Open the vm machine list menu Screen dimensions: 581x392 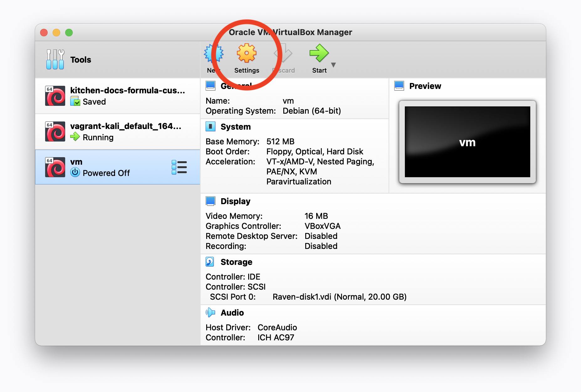click(179, 167)
